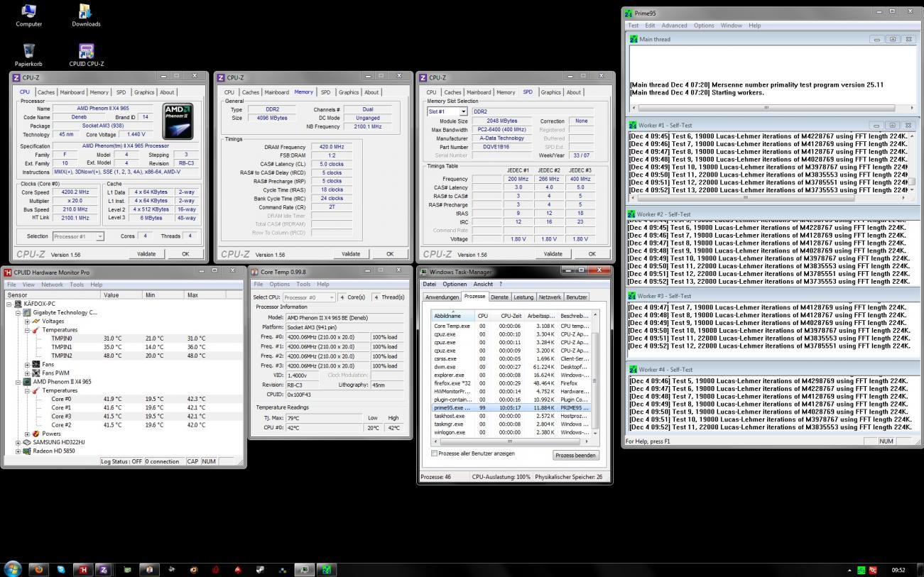Expand the Powers tree node
The height and width of the screenshot is (577, 924).
(27, 434)
